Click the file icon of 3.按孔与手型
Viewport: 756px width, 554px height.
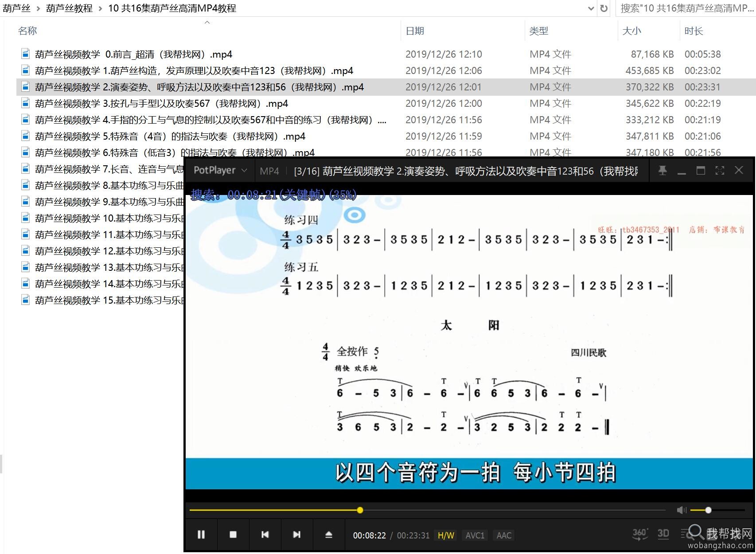pos(26,103)
